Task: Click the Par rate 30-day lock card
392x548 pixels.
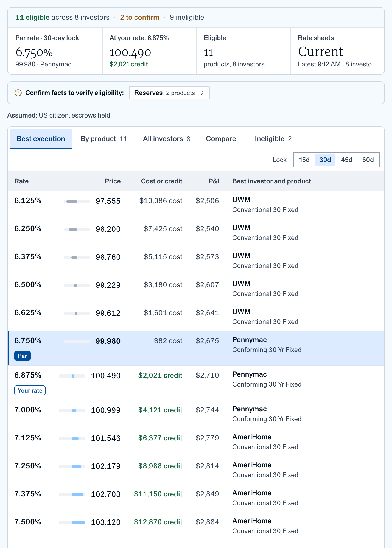Action: point(55,51)
